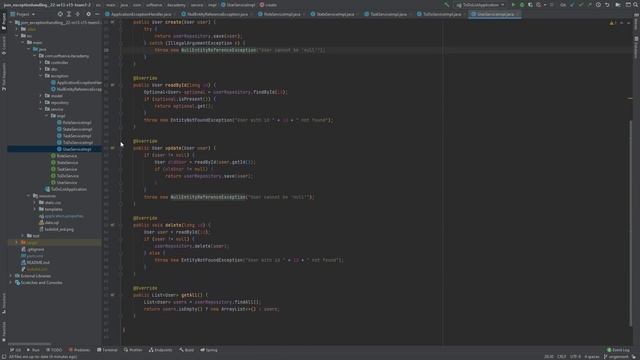
Task: Open the Spring tool window button
Action: [x=209, y=350]
